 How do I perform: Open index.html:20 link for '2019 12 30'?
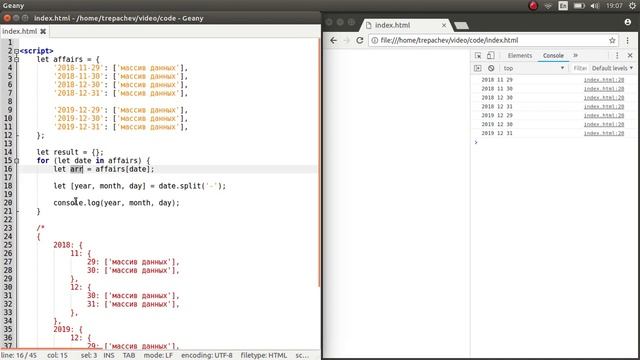pos(604,124)
